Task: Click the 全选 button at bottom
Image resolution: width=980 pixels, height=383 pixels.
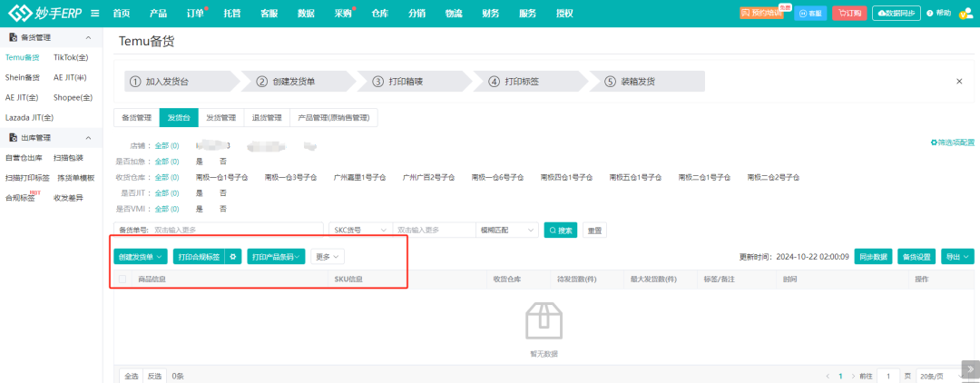Action: click(132, 376)
